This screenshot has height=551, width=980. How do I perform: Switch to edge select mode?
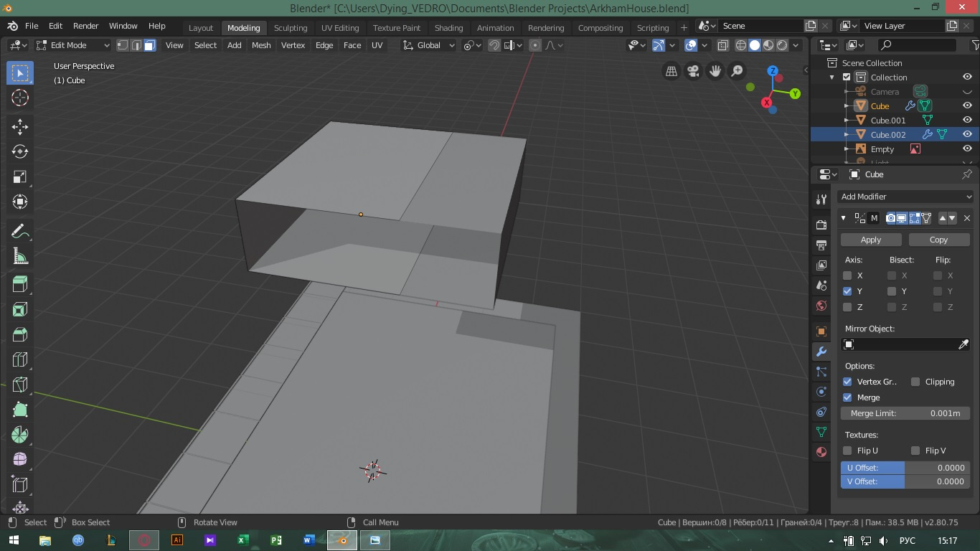(136, 45)
